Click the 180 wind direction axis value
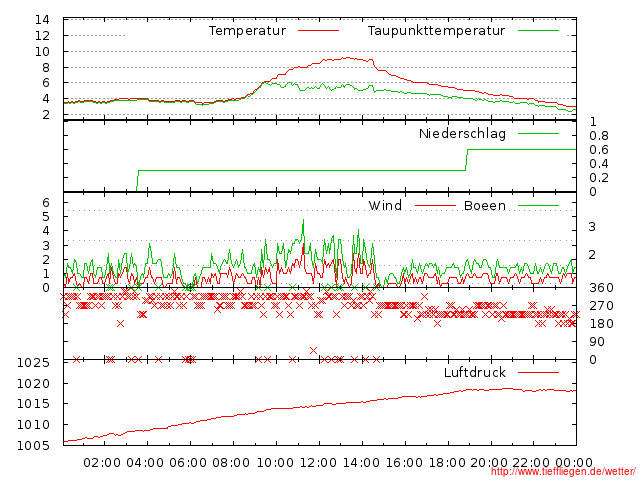 (x=601, y=324)
